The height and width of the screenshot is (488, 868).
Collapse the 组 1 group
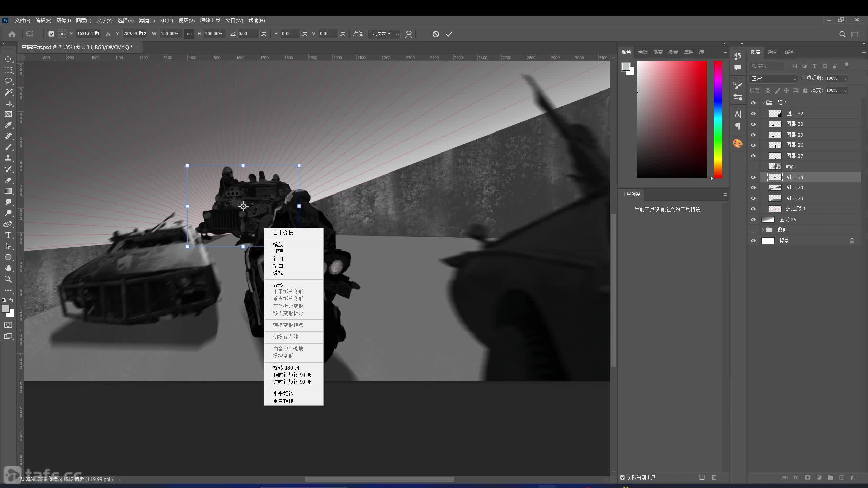click(x=763, y=103)
